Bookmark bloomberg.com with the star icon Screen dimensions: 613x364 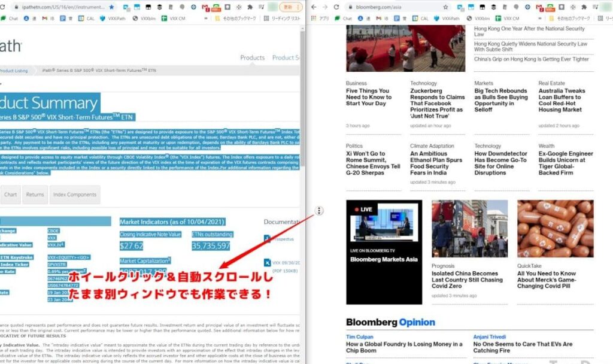(445, 7)
